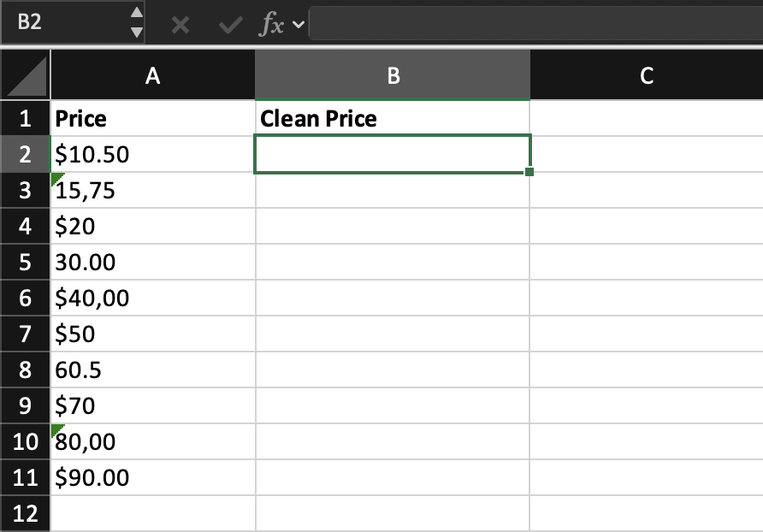Click the Name Box showing B2

click(x=60, y=23)
